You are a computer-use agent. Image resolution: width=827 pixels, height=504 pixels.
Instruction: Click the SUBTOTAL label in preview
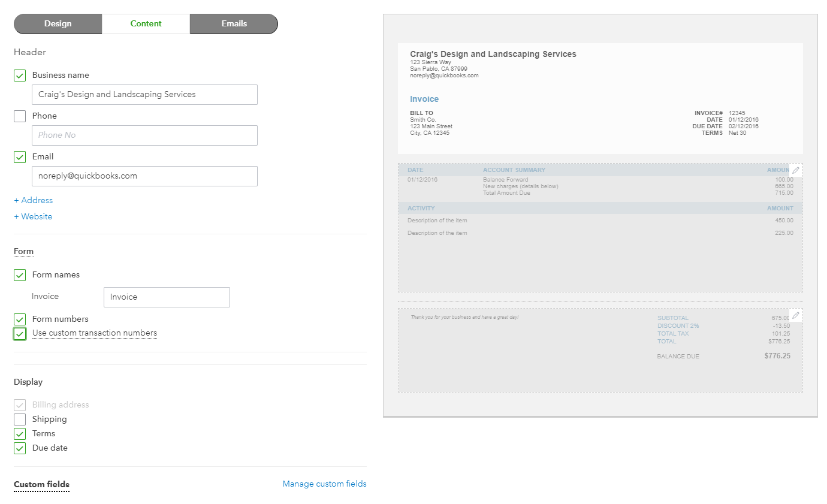[x=673, y=318]
